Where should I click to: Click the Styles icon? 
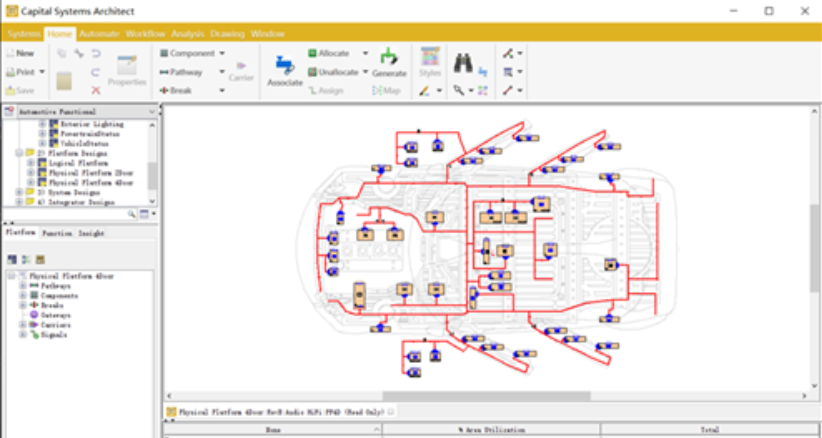tap(429, 58)
